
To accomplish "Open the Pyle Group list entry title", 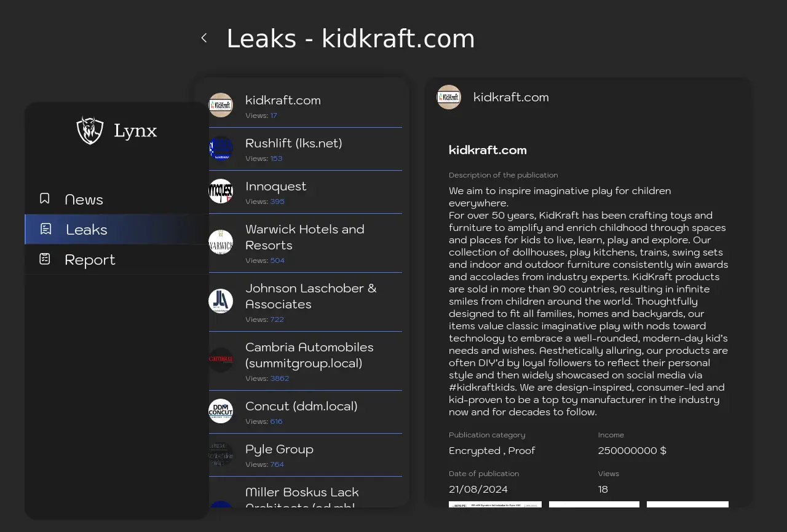I will click(279, 449).
